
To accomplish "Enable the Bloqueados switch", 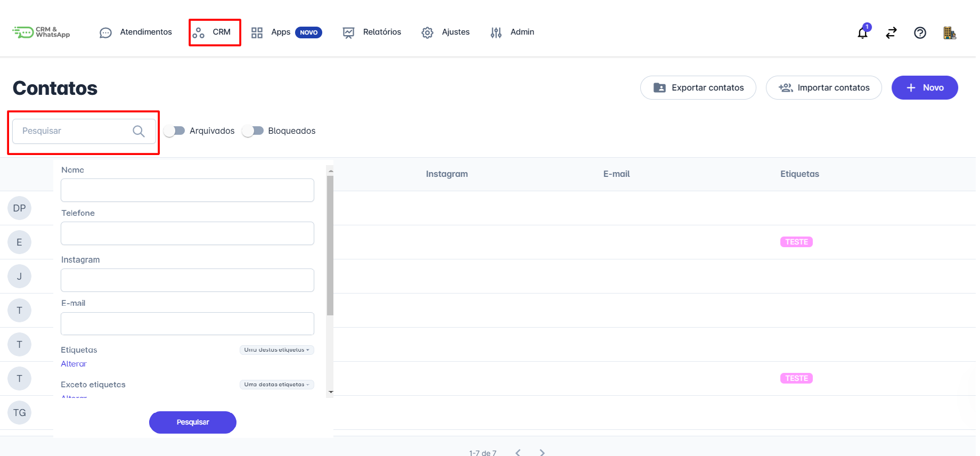I will [252, 131].
